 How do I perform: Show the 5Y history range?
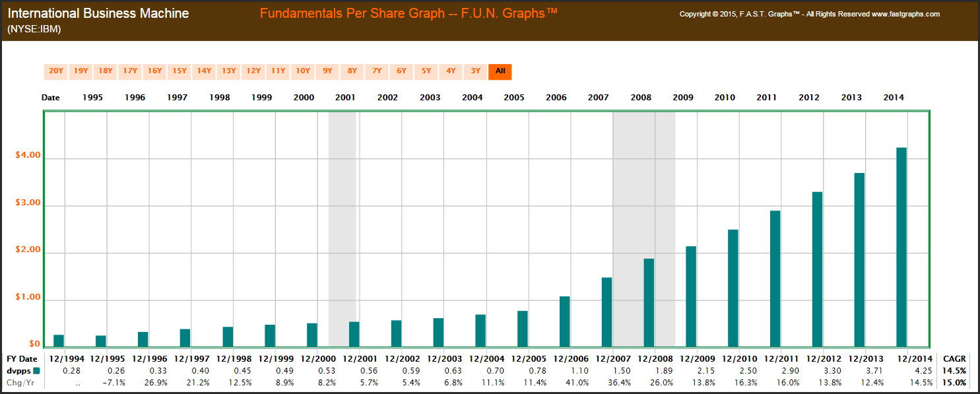[426, 71]
